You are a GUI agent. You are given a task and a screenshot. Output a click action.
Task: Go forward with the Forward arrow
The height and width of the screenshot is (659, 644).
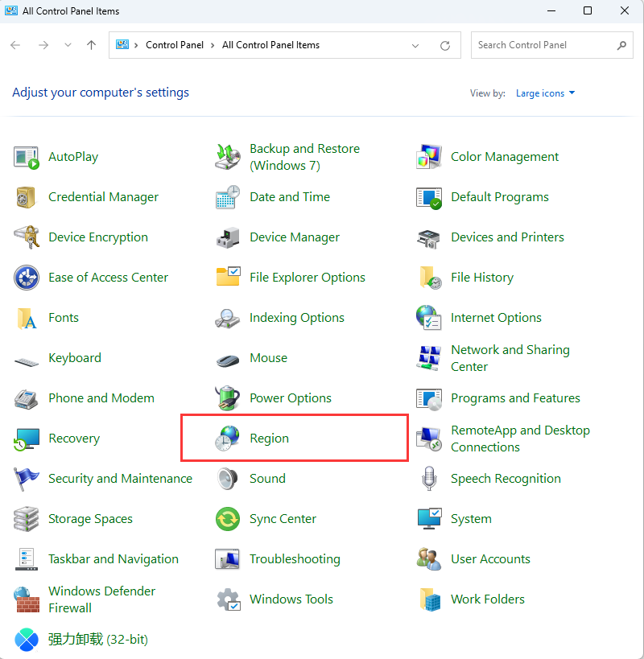(x=43, y=45)
